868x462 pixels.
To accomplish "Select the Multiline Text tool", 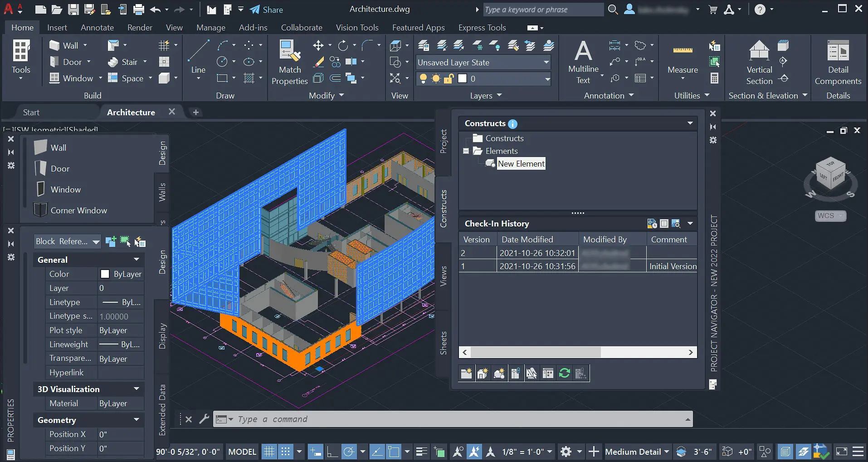I will (582, 61).
